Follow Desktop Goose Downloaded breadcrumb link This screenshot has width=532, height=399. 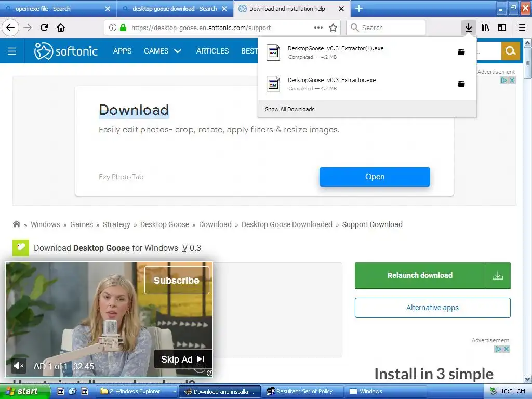point(287,224)
